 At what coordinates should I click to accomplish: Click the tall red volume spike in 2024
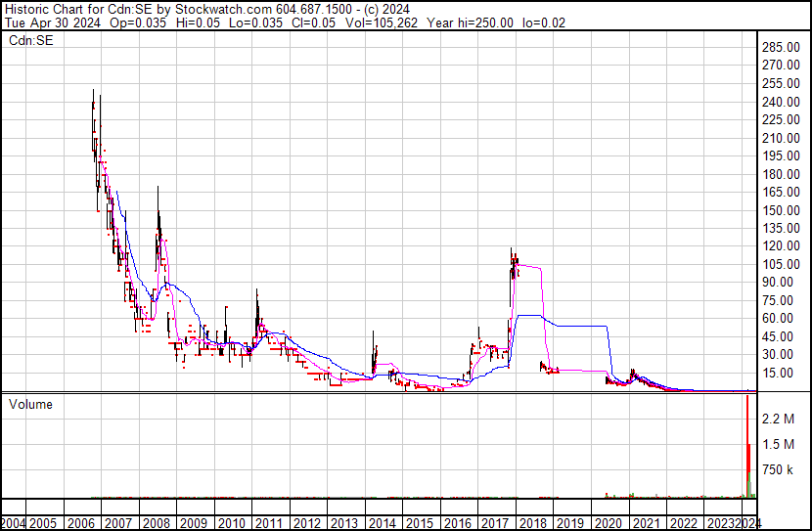click(x=747, y=440)
